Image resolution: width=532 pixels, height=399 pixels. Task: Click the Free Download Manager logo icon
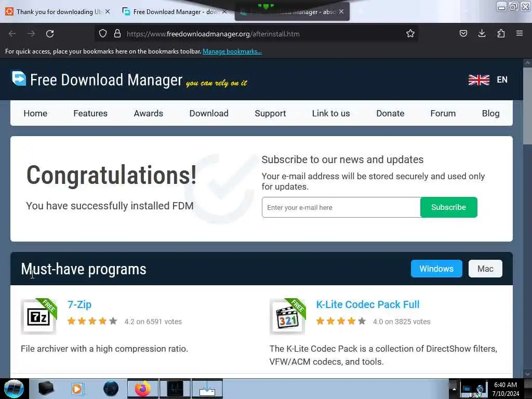click(x=19, y=78)
